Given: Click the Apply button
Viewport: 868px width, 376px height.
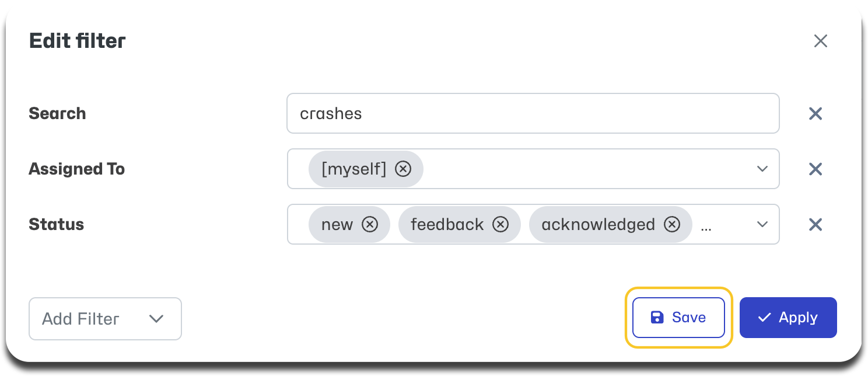Looking at the screenshot, I should pyautogui.click(x=788, y=318).
